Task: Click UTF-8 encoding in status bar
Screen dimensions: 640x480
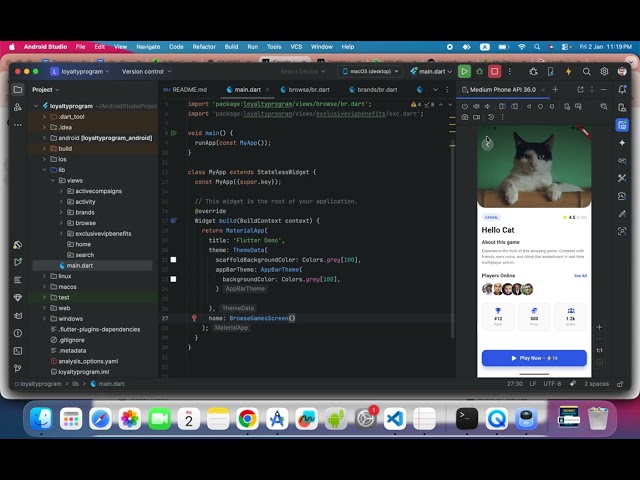Action: tap(552, 384)
